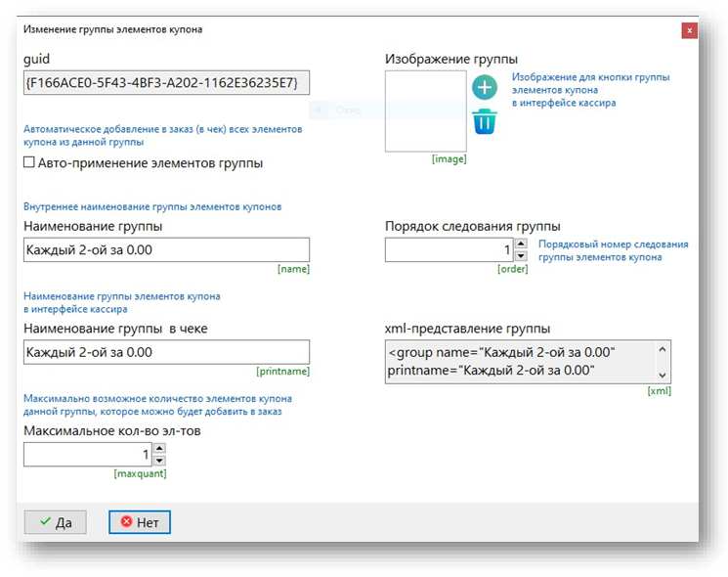Decrease Максимальное кол-во эл-тов with down arrow
This screenshot has height=577, width=728.
[159, 461]
